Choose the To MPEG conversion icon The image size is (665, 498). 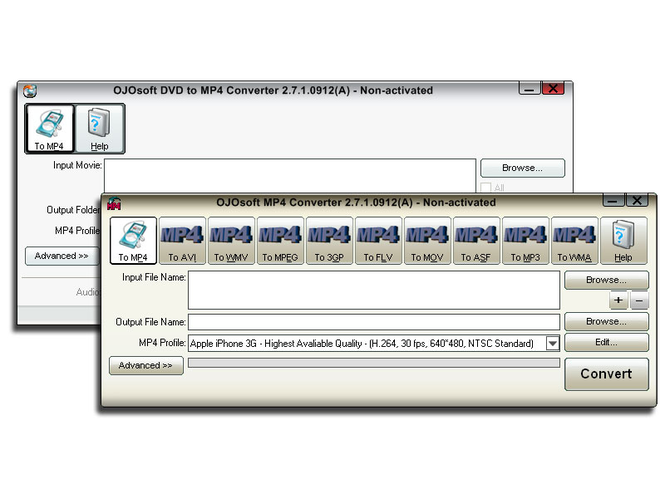280,241
